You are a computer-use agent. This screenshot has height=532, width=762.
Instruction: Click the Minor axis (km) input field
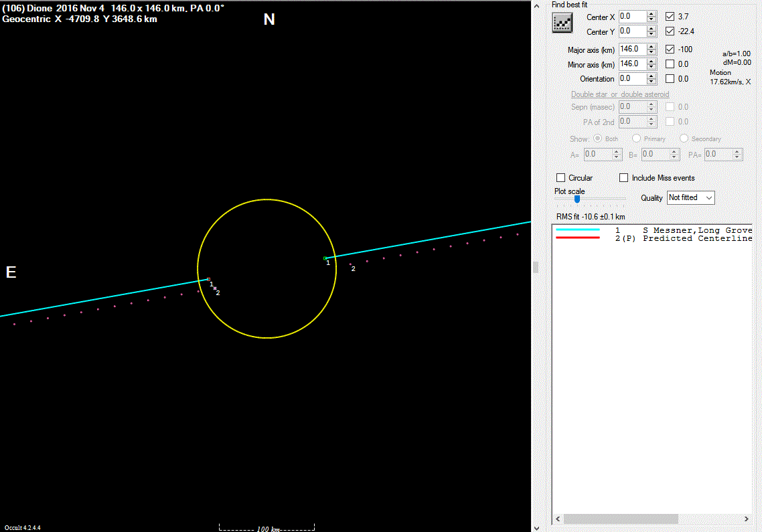633,64
